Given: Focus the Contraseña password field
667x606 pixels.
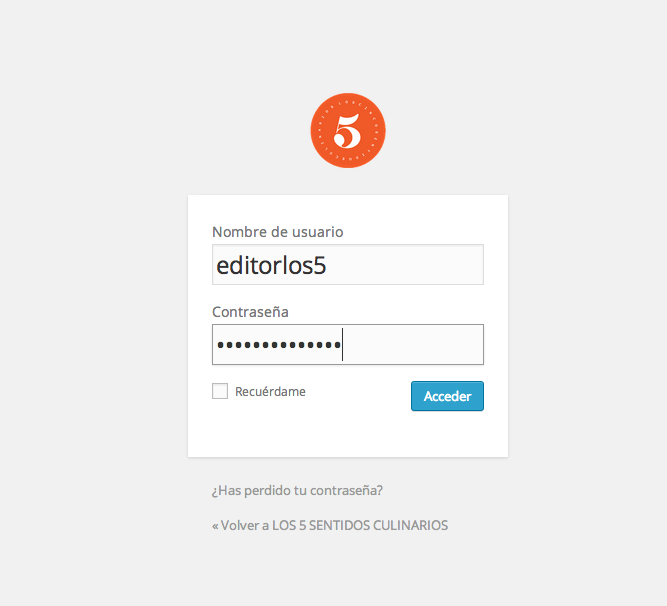Looking at the screenshot, I should coord(348,344).
